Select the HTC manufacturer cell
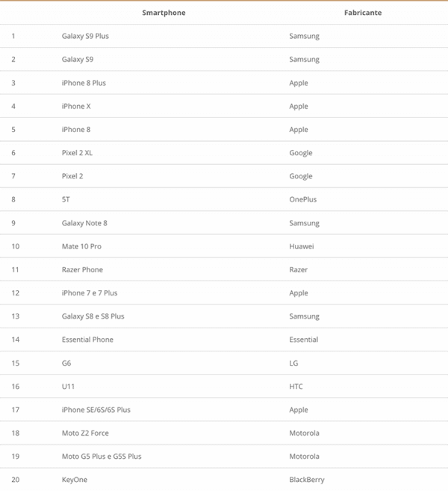The height and width of the screenshot is (491, 448). (x=296, y=387)
